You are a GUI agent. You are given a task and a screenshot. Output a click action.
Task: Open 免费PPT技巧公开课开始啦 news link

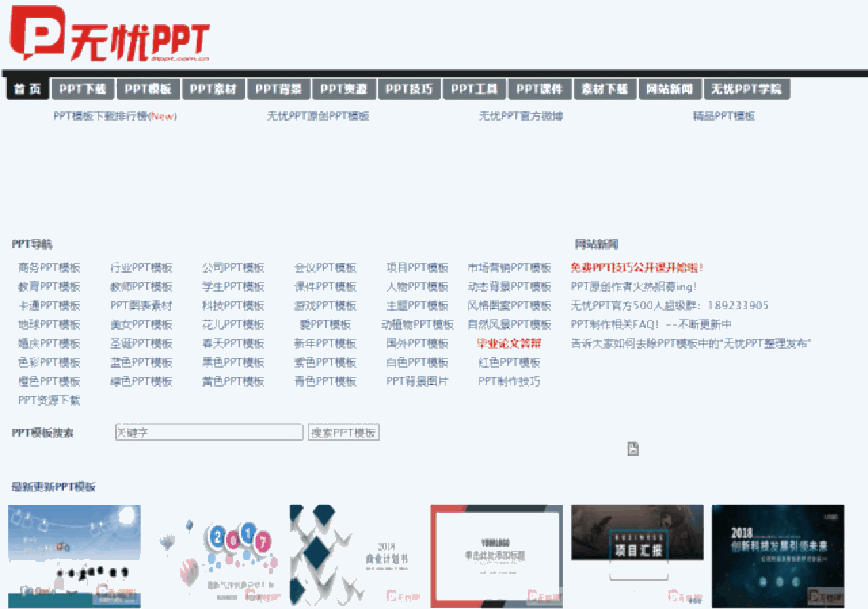click(x=637, y=268)
